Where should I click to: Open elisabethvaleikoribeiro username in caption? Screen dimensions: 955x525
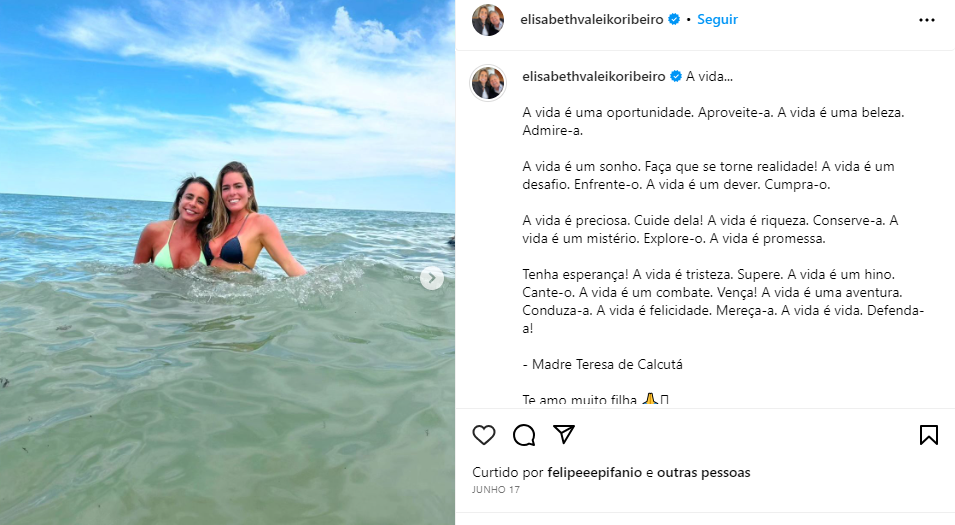click(x=594, y=76)
